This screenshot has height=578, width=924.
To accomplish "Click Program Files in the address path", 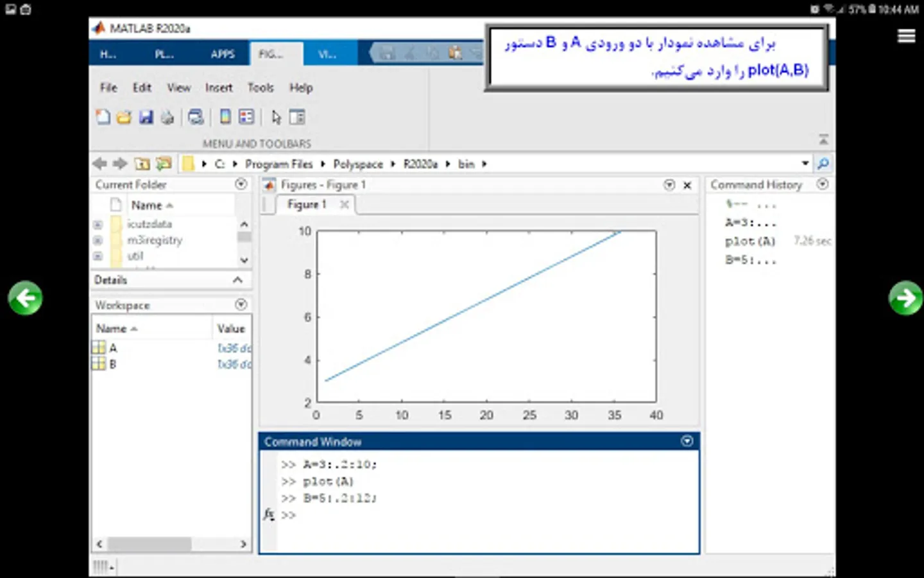I will click(278, 164).
